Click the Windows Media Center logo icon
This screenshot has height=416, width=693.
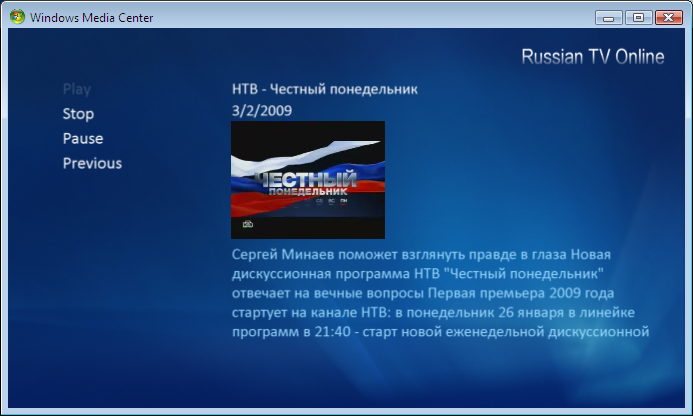[x=17, y=17]
